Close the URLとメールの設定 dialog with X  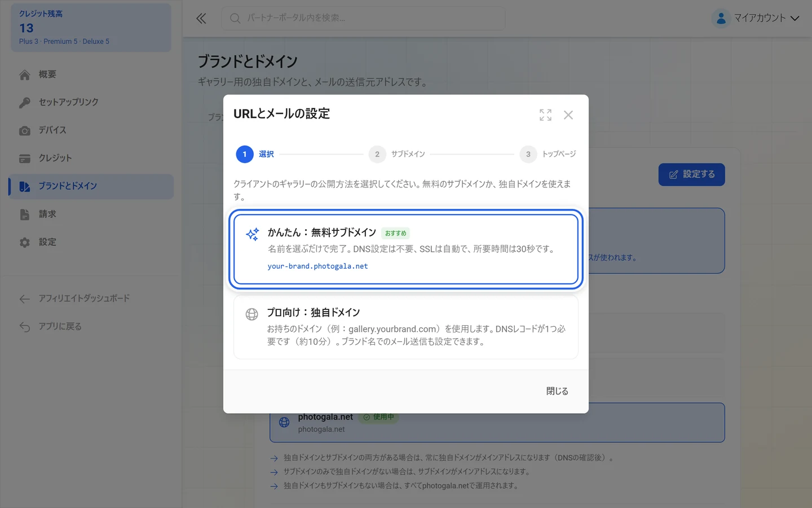568,115
